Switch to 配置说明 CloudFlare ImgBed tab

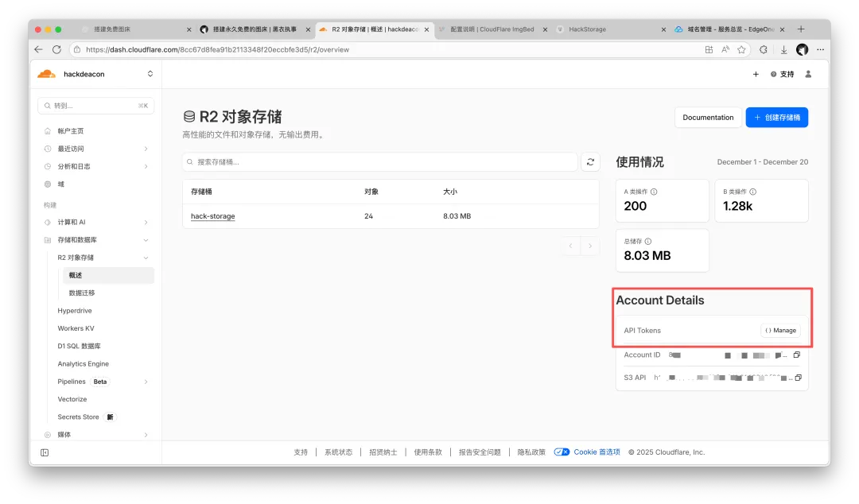[x=492, y=29]
